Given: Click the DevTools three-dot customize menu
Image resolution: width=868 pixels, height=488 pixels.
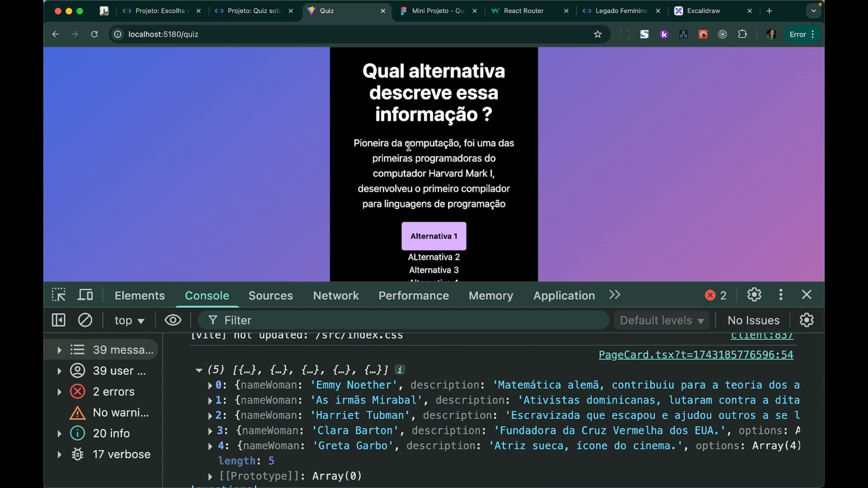Looking at the screenshot, I should point(781,295).
